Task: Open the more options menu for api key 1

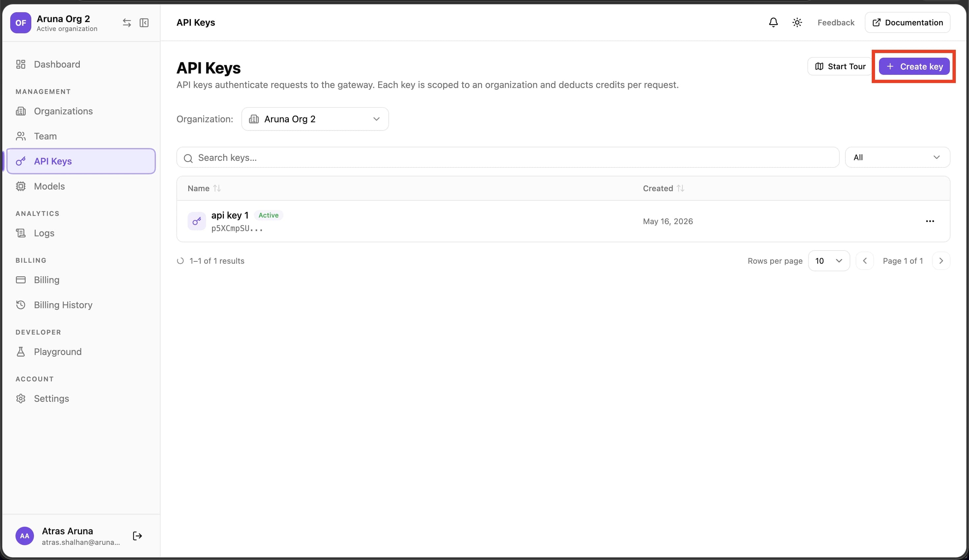Action: coord(930,221)
